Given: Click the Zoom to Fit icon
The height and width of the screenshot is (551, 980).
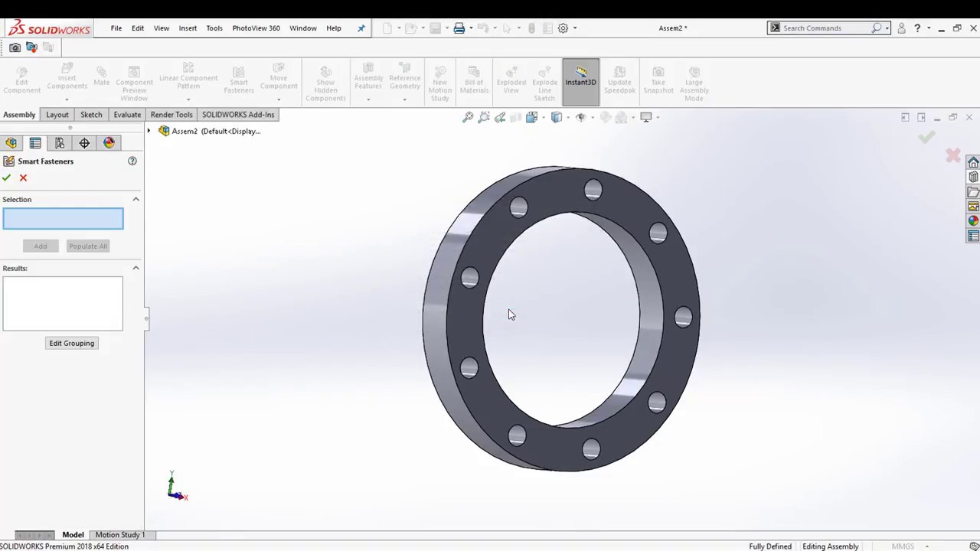Looking at the screenshot, I should [x=468, y=117].
